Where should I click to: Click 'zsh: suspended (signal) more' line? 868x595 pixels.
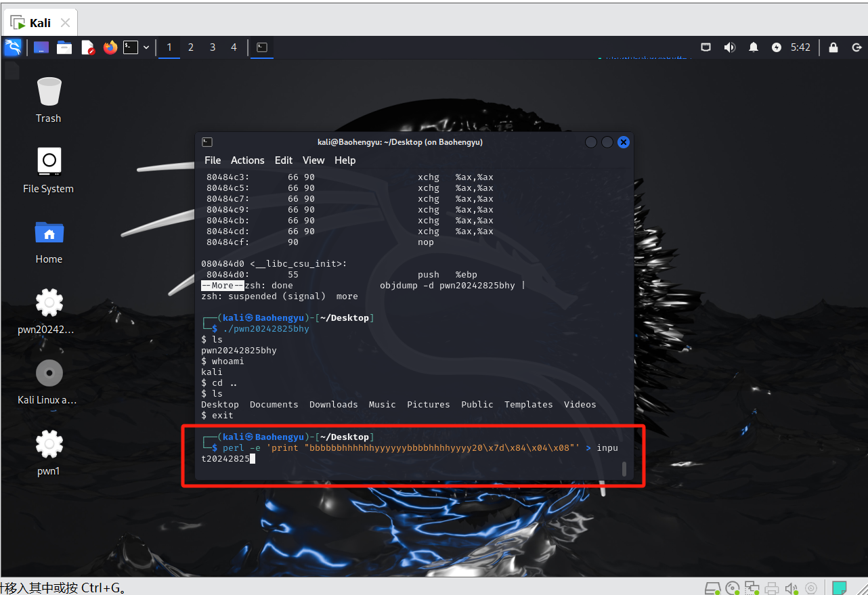280,296
